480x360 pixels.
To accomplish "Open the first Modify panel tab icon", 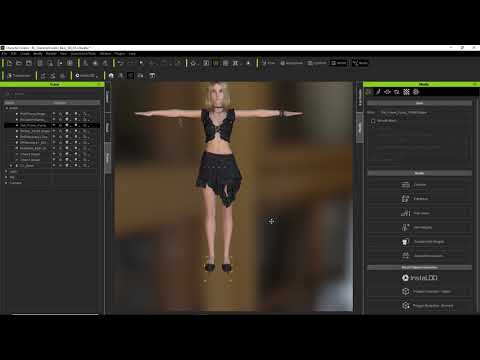I will 369,92.
